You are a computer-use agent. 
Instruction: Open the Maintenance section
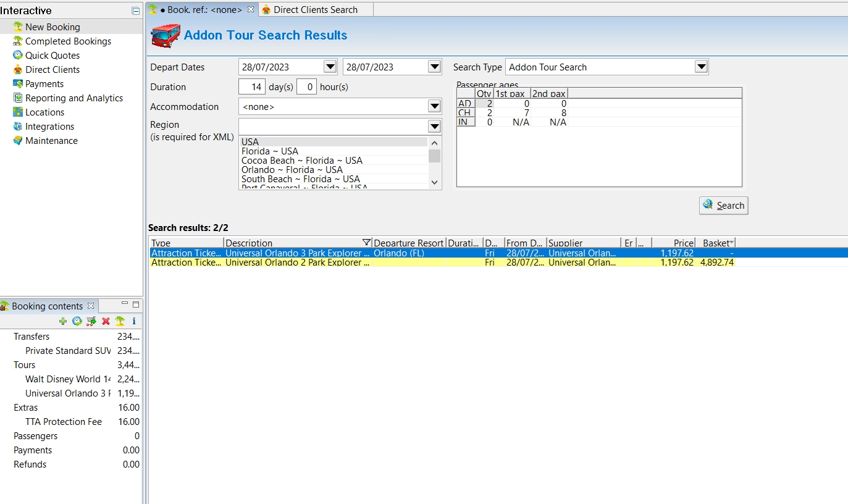click(x=51, y=140)
